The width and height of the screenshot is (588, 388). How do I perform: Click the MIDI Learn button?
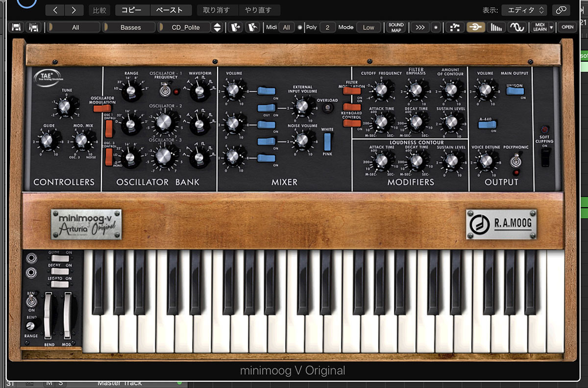click(x=539, y=27)
